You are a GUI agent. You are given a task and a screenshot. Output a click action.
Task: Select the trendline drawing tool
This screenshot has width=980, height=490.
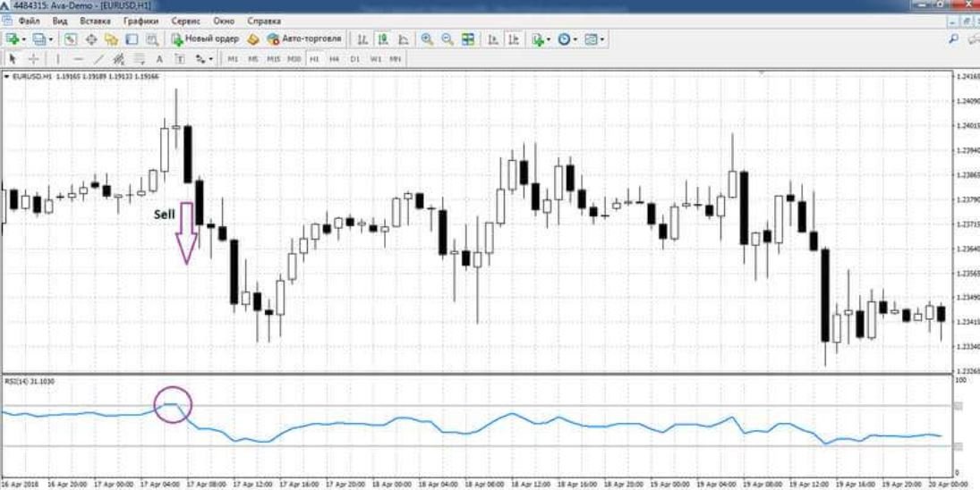98,59
